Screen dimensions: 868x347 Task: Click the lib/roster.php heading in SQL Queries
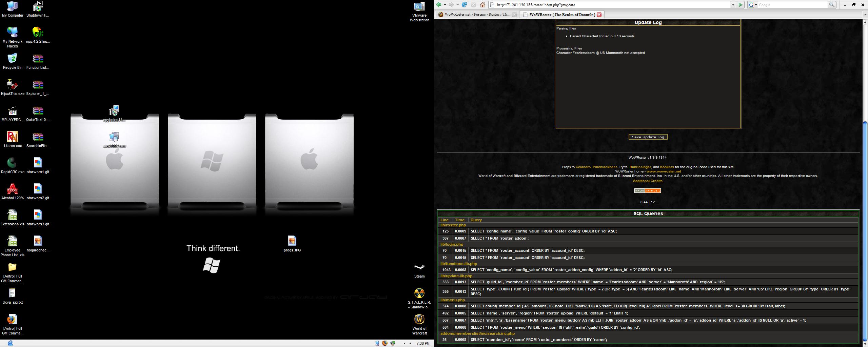click(x=453, y=225)
